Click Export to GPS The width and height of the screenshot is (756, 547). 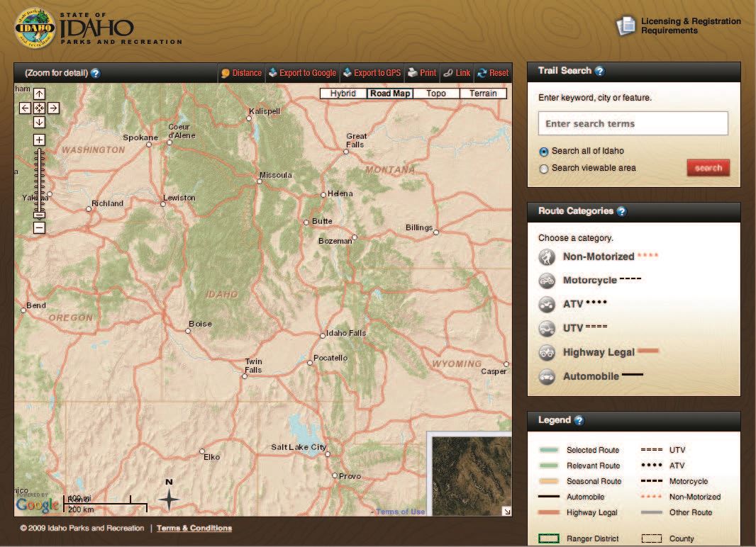tap(372, 73)
